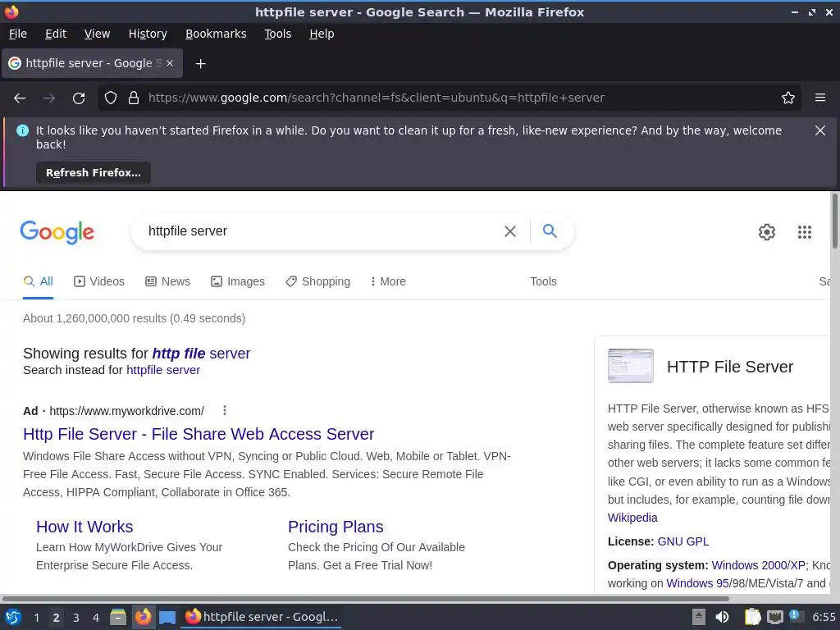
Task: Switch to workspace 1
Action: pyautogui.click(x=36, y=618)
